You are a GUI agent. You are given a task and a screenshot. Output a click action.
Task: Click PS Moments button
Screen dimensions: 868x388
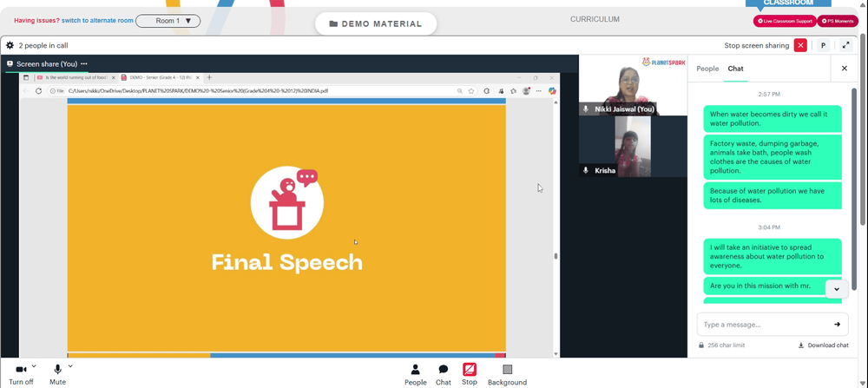click(x=838, y=21)
